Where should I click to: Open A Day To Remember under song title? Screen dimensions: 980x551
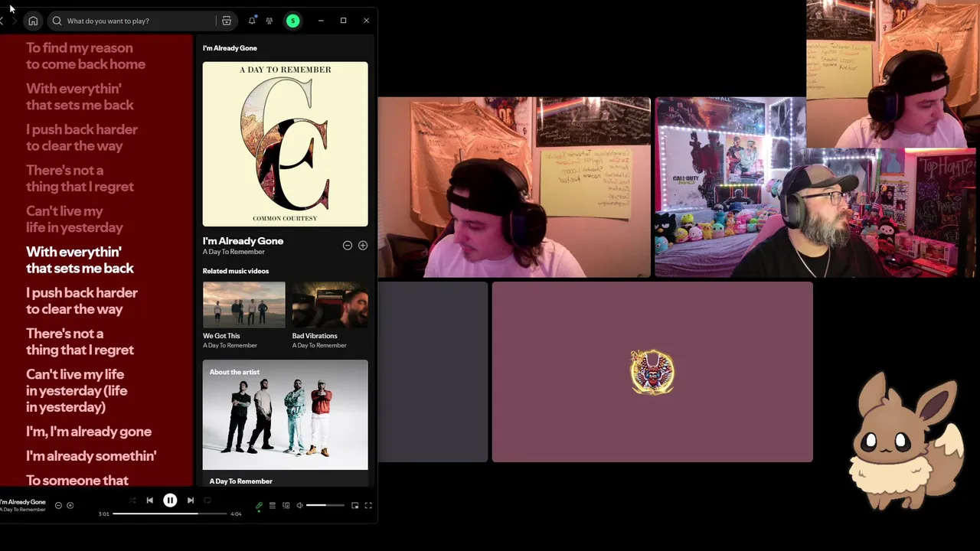coord(234,252)
